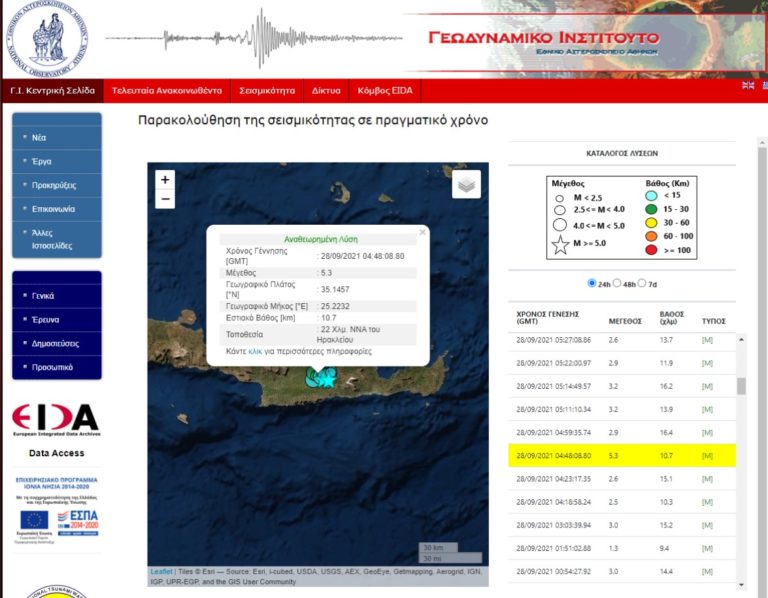Open Δημοσιεύσεις in dark blue sidebar

point(57,343)
